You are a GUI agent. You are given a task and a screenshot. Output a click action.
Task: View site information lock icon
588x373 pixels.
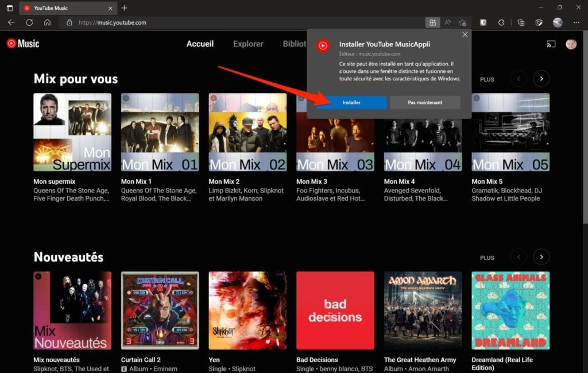click(x=69, y=22)
